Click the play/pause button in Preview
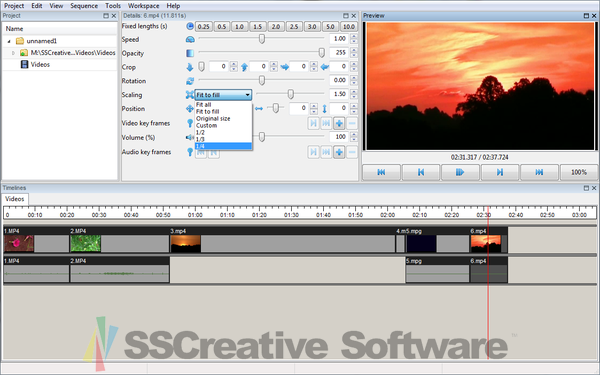 (x=460, y=172)
